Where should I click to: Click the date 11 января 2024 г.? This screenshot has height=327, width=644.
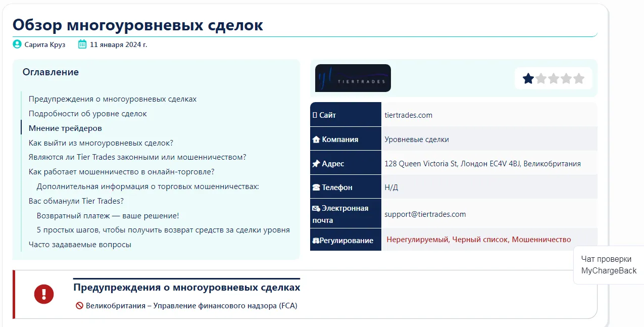click(119, 44)
